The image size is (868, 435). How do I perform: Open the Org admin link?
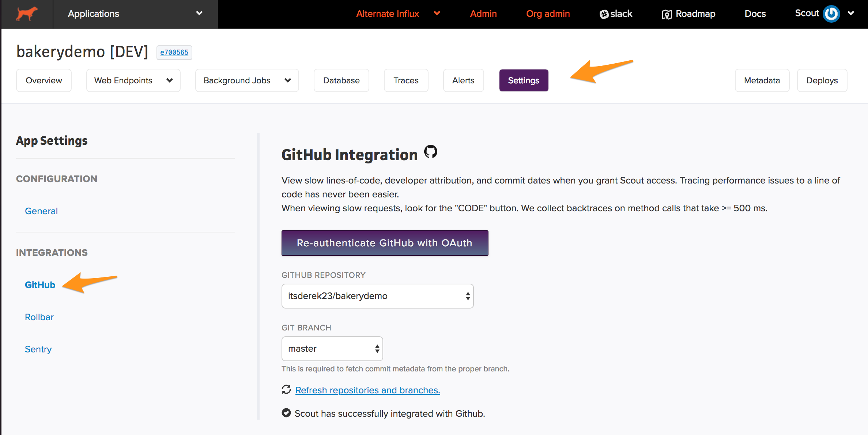(548, 14)
